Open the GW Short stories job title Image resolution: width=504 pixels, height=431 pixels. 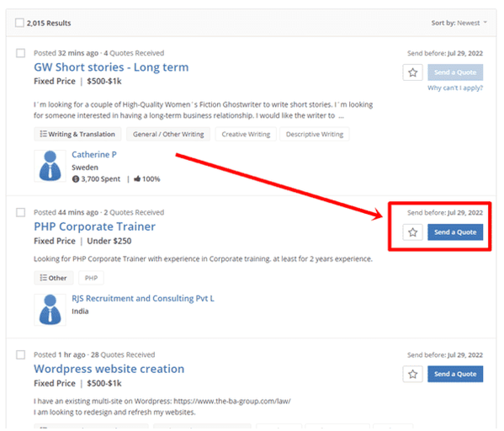(x=111, y=67)
